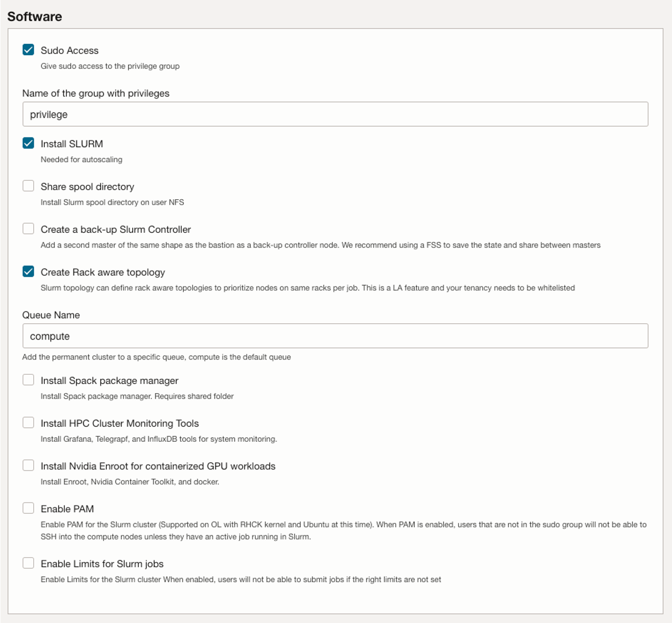This screenshot has height=623, width=672.
Task: Click the Software section heading
Action: pos(35,16)
